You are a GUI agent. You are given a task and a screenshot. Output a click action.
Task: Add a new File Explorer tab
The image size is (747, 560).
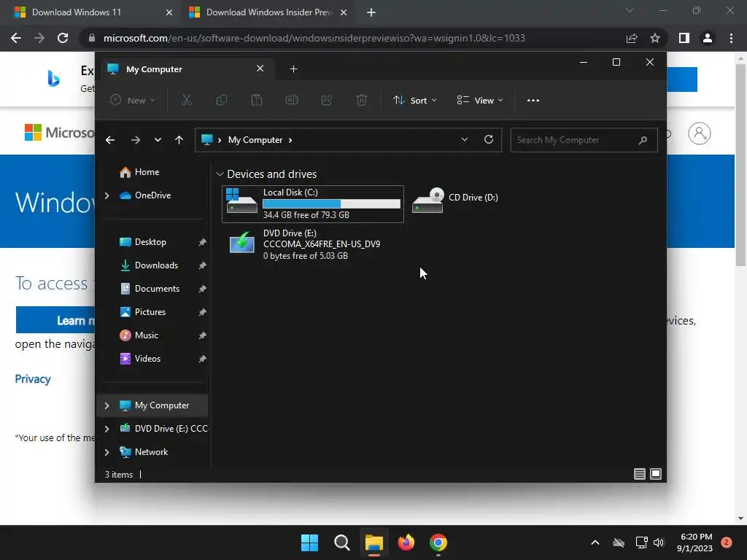(293, 69)
